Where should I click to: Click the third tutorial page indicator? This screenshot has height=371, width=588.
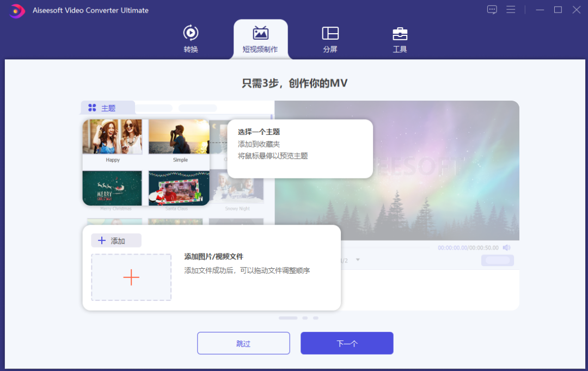316,318
